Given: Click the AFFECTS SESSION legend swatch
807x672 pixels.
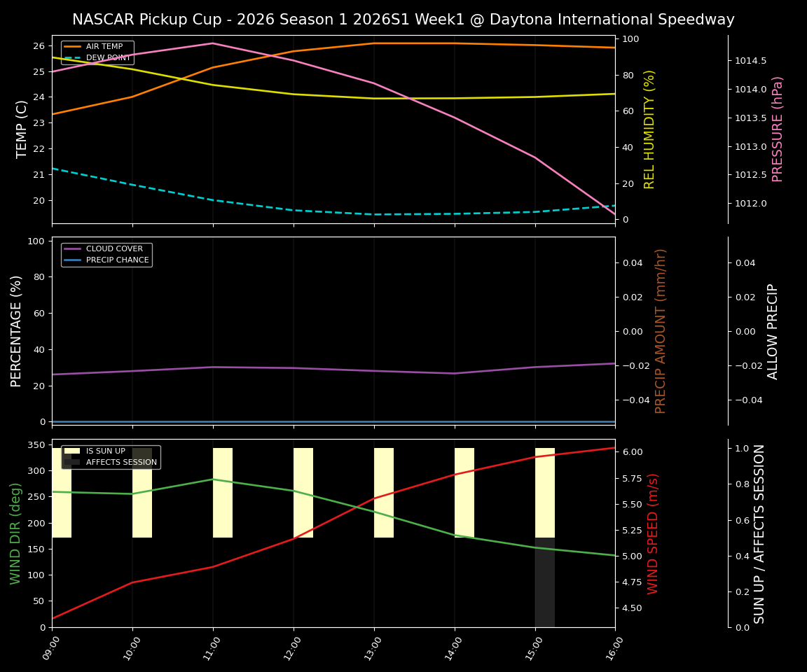Looking at the screenshot, I should (x=71, y=461).
